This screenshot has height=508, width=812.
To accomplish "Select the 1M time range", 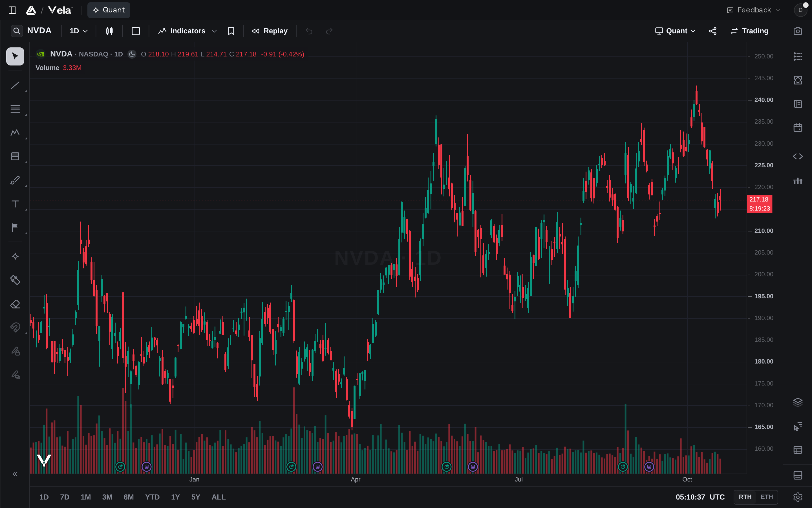I will 86,497.
